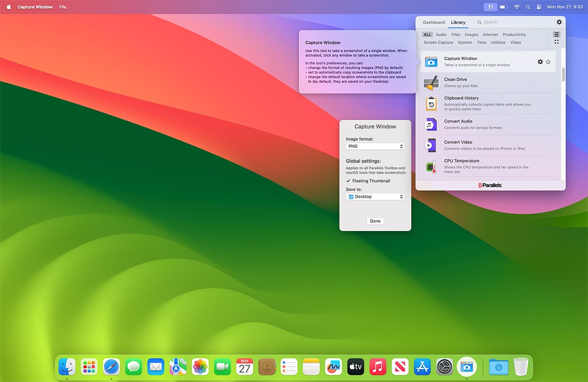Star Capture Window as a favorite
The image size is (588, 382).
click(x=548, y=62)
